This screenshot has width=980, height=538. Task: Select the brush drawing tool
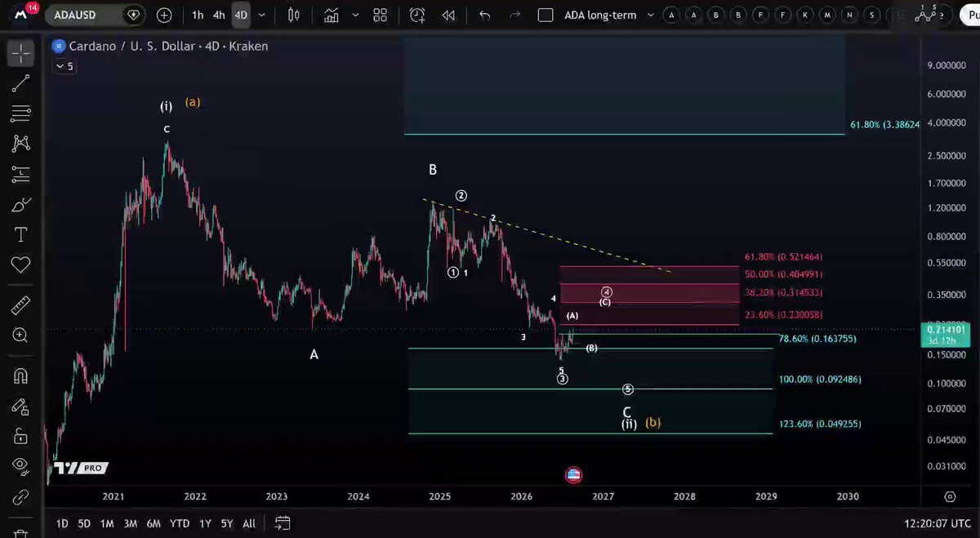click(x=21, y=205)
